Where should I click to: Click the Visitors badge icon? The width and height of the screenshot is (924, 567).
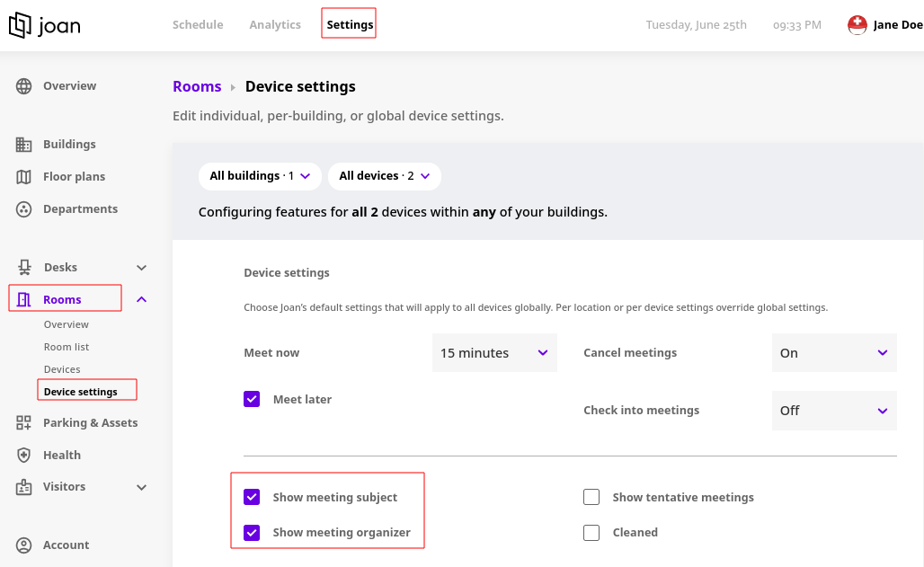[x=23, y=487]
